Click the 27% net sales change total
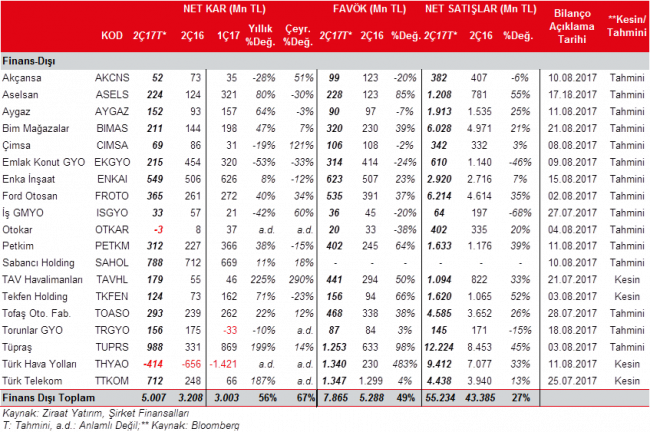Image resolution: width=650 pixels, height=432 pixels. (x=520, y=397)
